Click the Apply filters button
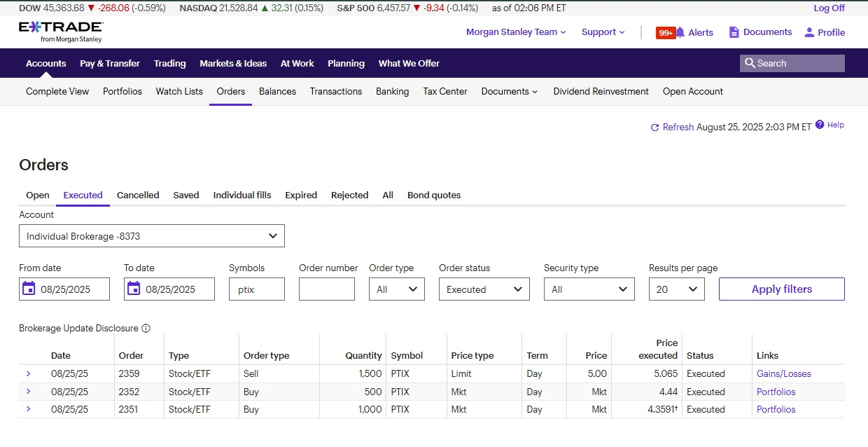 781,289
